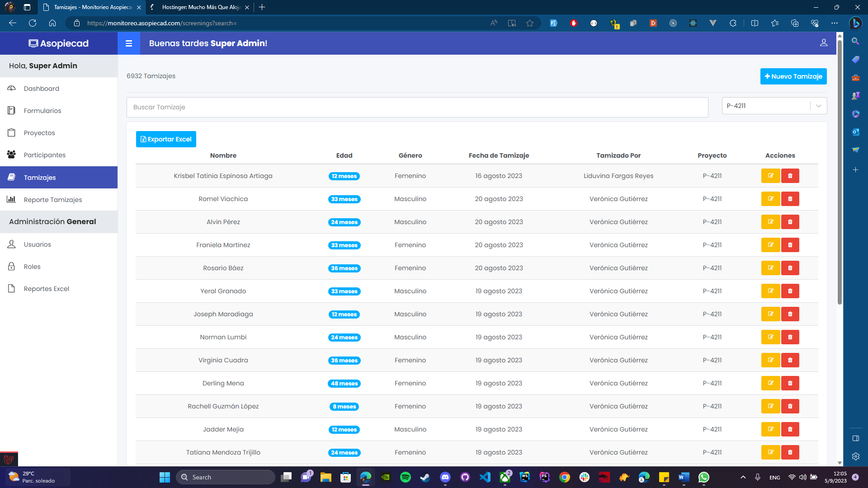Open Roles page via lock icon
Screen dimensions: 868x488
pyautogui.click(x=12, y=267)
